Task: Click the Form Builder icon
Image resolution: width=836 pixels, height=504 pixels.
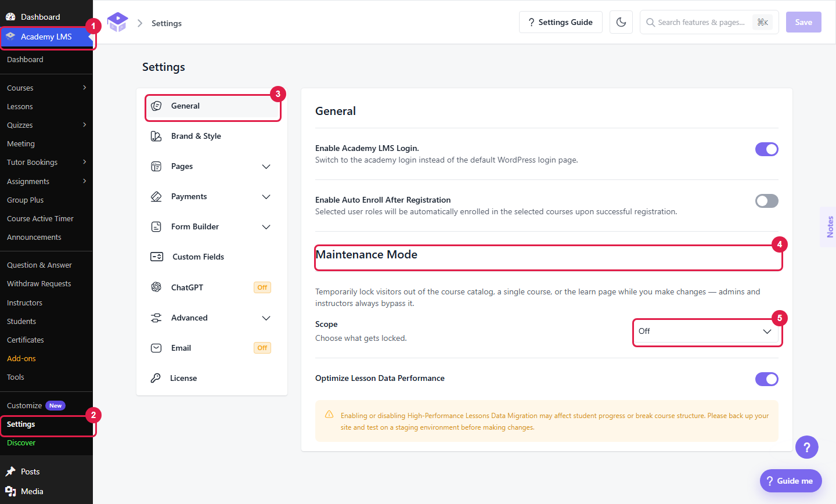Action: pyautogui.click(x=156, y=226)
